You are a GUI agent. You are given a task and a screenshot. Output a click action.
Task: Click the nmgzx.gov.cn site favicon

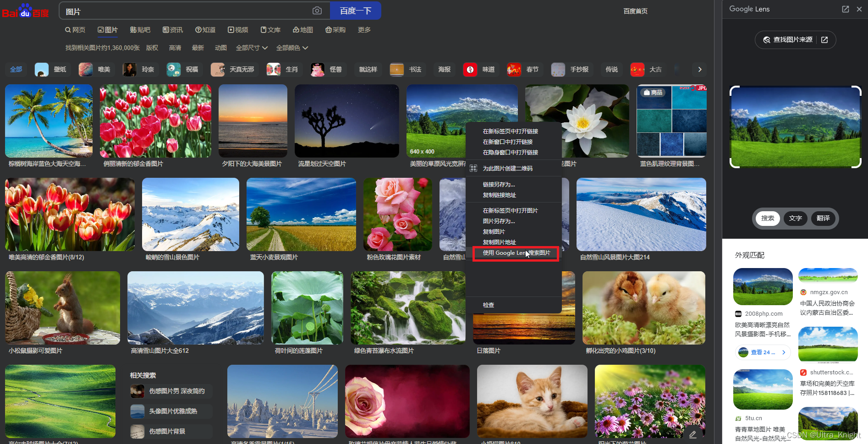pyautogui.click(x=803, y=292)
